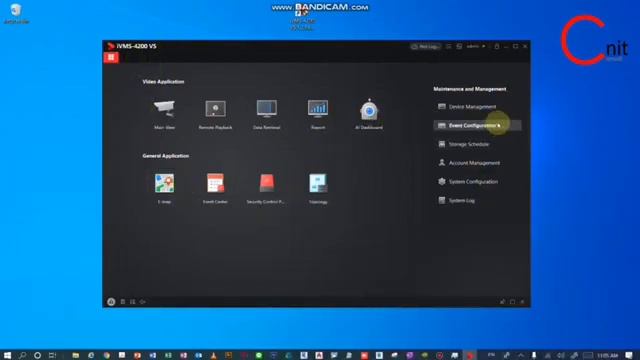The image size is (640, 360).
Task: Click the trash icon in bottom status bar
Action: pos(123,302)
